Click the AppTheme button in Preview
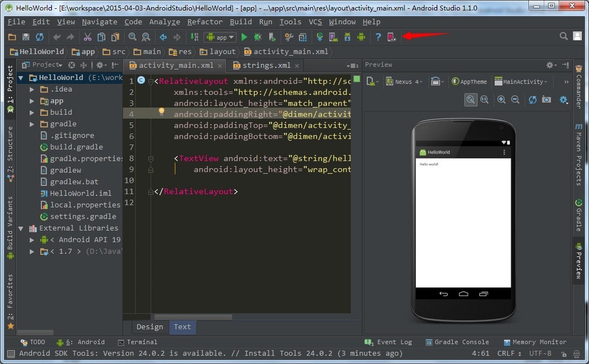The height and width of the screenshot is (364, 589). 469,82
